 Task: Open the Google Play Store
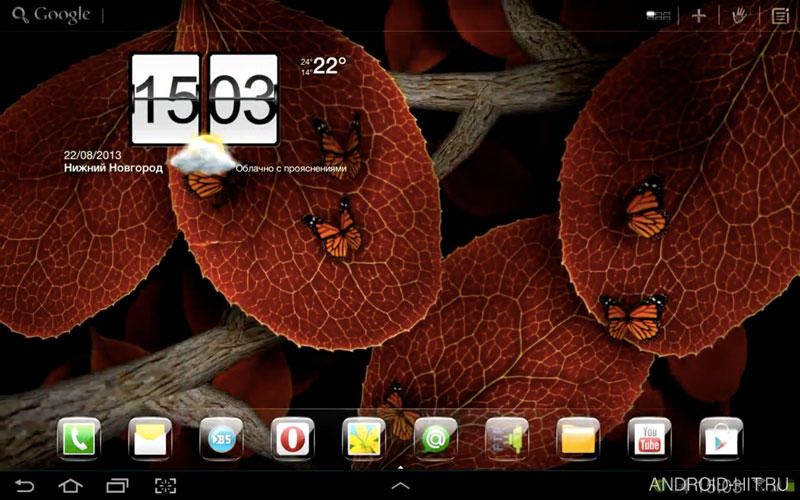721,439
